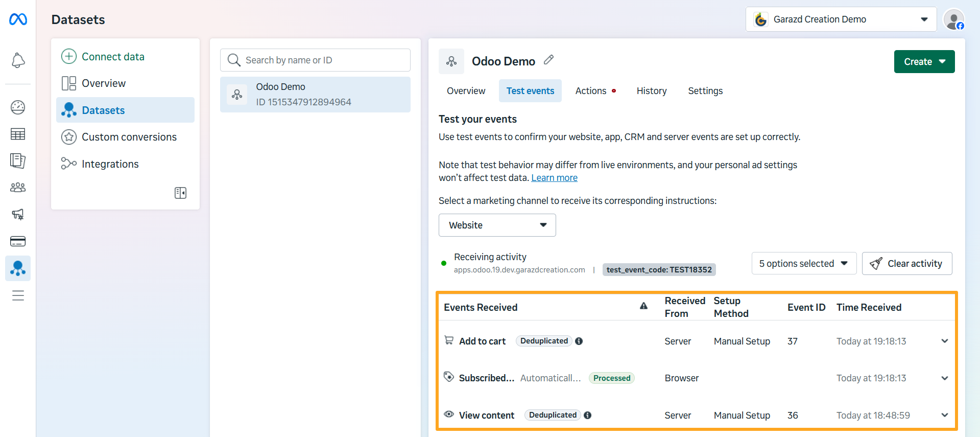980x437 pixels.
Task: Open notifications bell in sidebar
Action: tap(18, 60)
